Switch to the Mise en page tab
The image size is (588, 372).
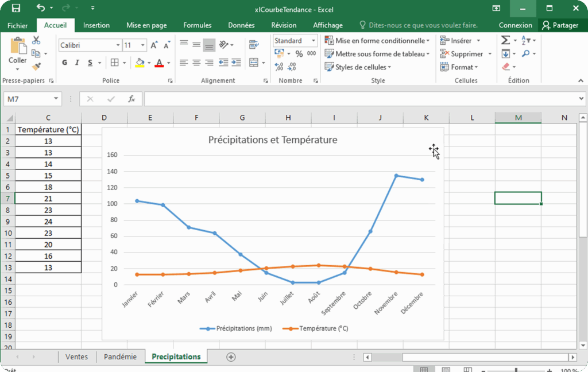[x=146, y=25]
